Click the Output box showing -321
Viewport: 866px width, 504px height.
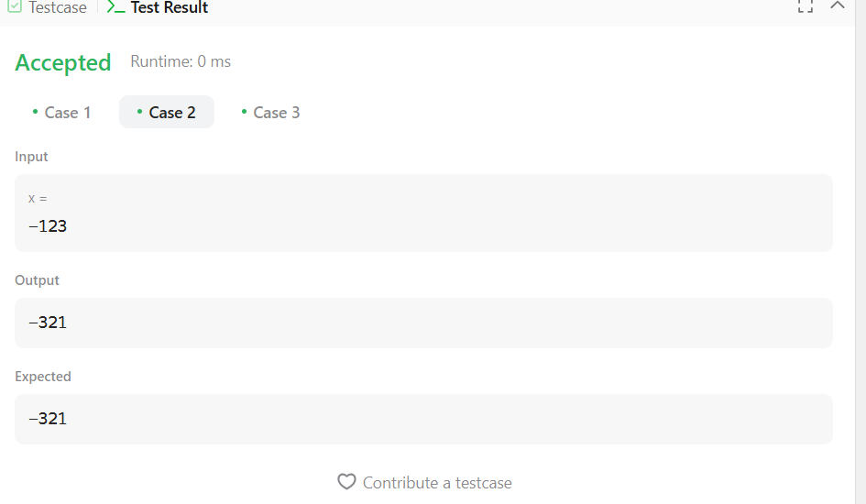coord(423,323)
